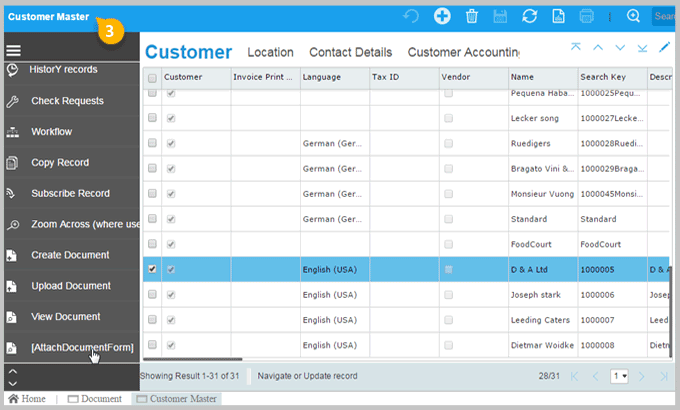This screenshot has width=680, height=410.
Task: Jump to last record arrow icon
Action: tap(642, 48)
